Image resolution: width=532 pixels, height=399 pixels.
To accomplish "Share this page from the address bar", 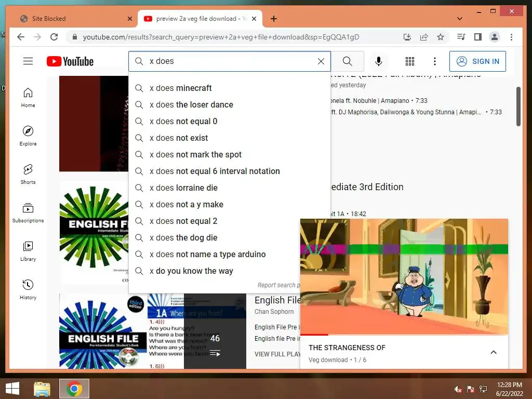I will (424, 37).
